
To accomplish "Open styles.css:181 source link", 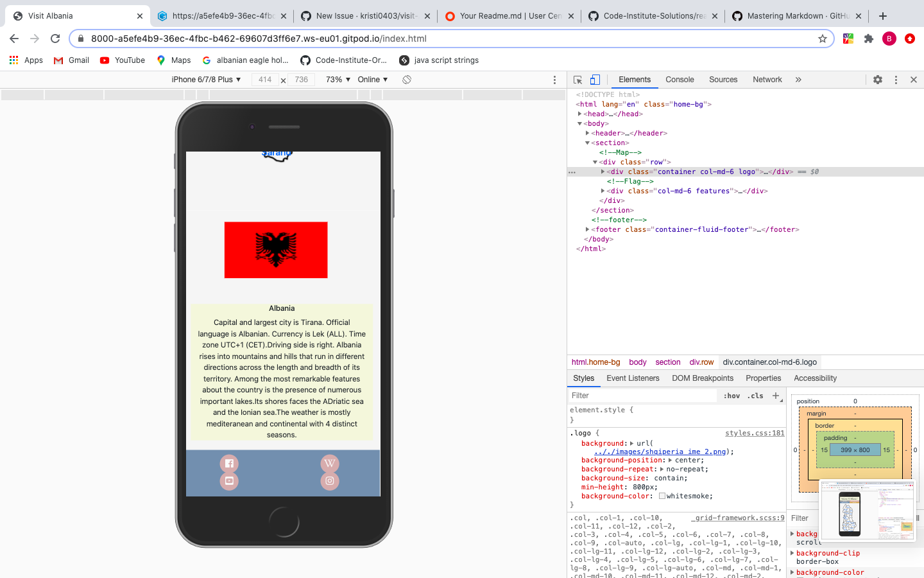I will click(x=755, y=433).
